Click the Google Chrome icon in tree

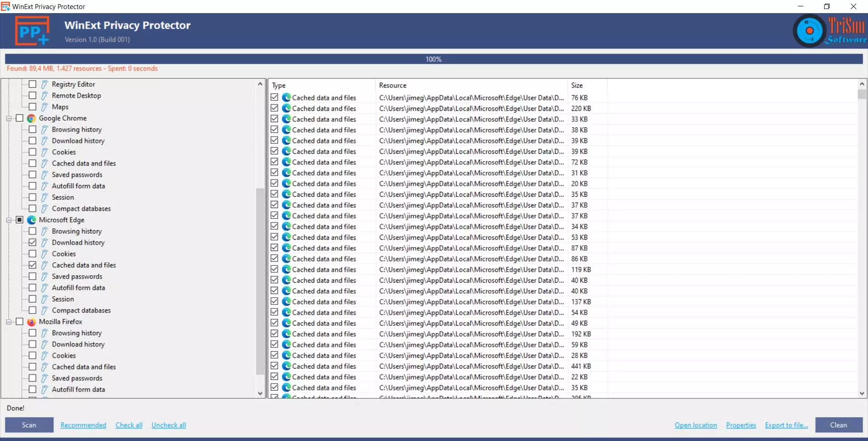click(31, 118)
